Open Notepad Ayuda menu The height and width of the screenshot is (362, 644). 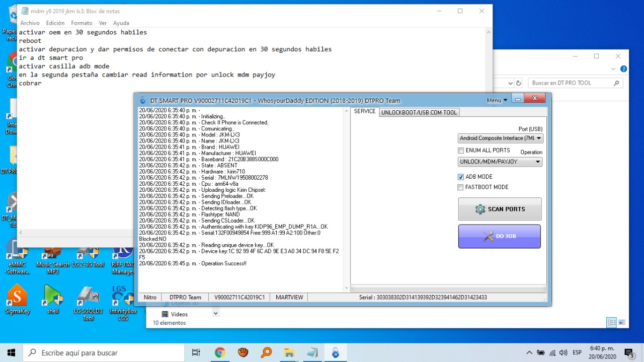(x=121, y=23)
